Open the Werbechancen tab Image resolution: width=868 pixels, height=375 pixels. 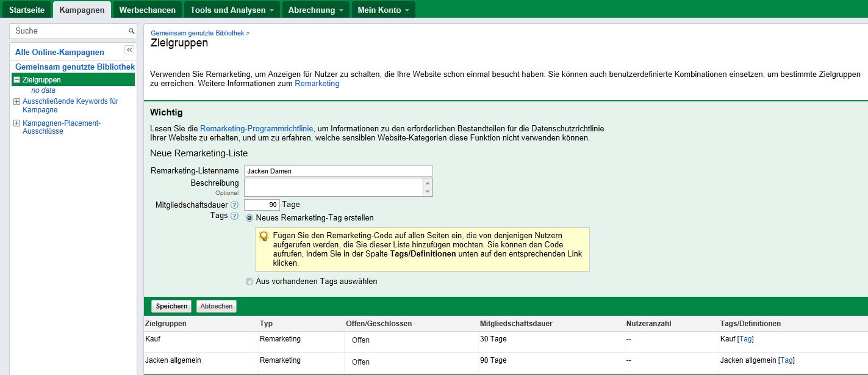(x=148, y=10)
